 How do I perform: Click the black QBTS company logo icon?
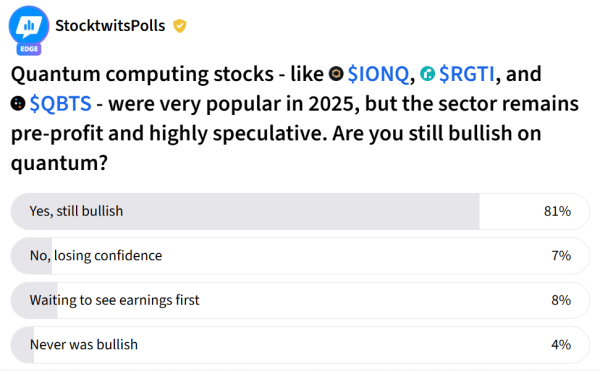(18, 103)
